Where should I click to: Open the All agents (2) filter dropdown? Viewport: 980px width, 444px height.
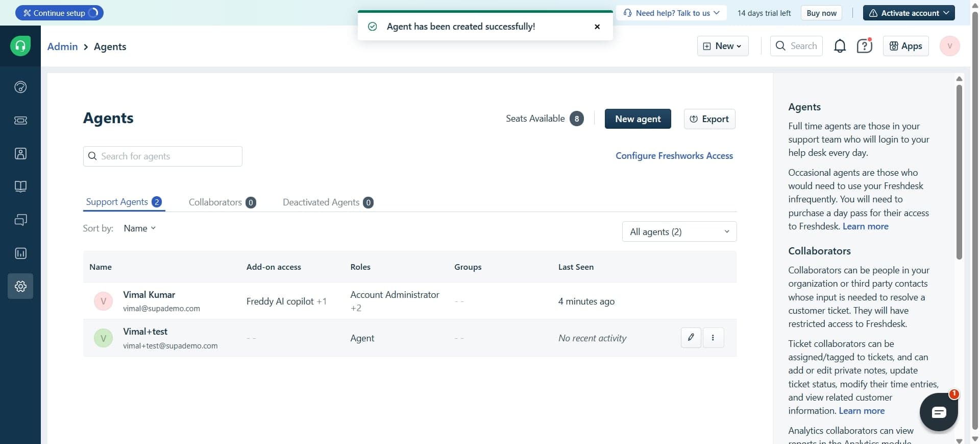679,232
